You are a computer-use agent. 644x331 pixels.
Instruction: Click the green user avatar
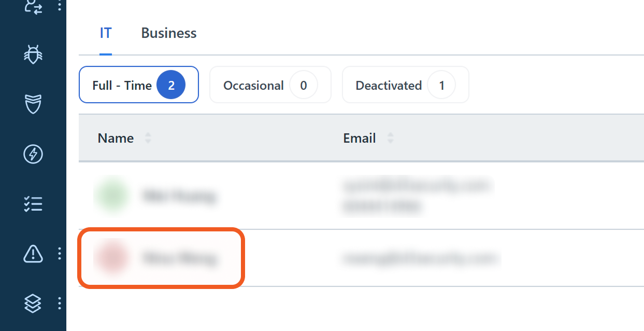coord(111,196)
